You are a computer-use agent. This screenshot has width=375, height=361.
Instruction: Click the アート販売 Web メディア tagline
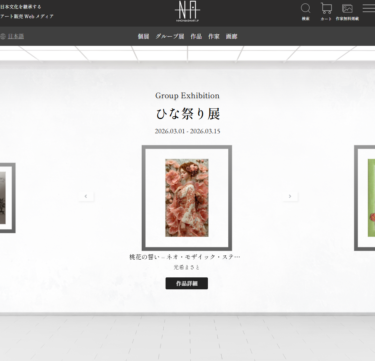(x=27, y=16)
